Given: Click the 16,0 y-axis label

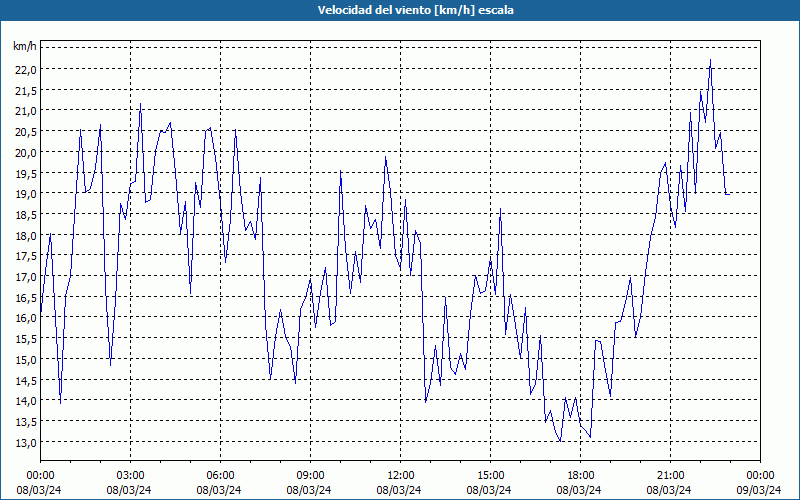Looking at the screenshot, I should [26, 318].
